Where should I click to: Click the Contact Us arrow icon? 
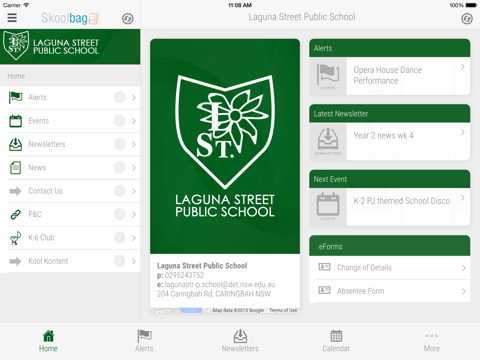15,191
